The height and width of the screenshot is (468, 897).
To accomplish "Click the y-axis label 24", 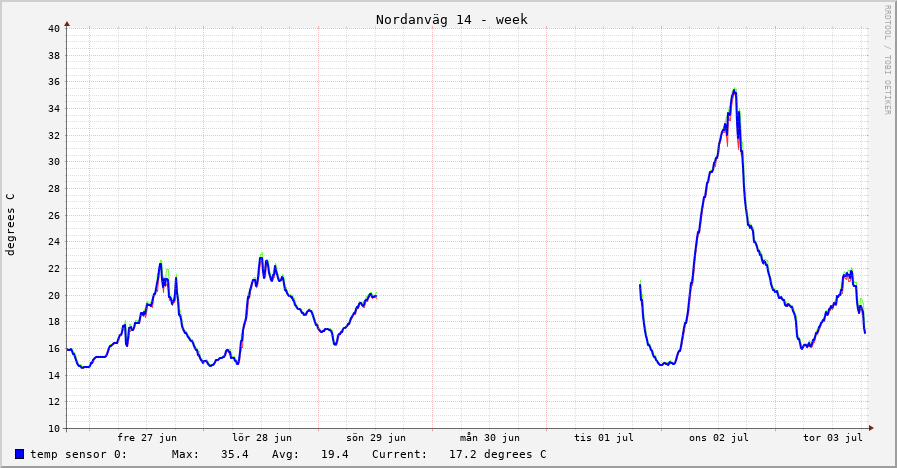I will tap(54, 242).
